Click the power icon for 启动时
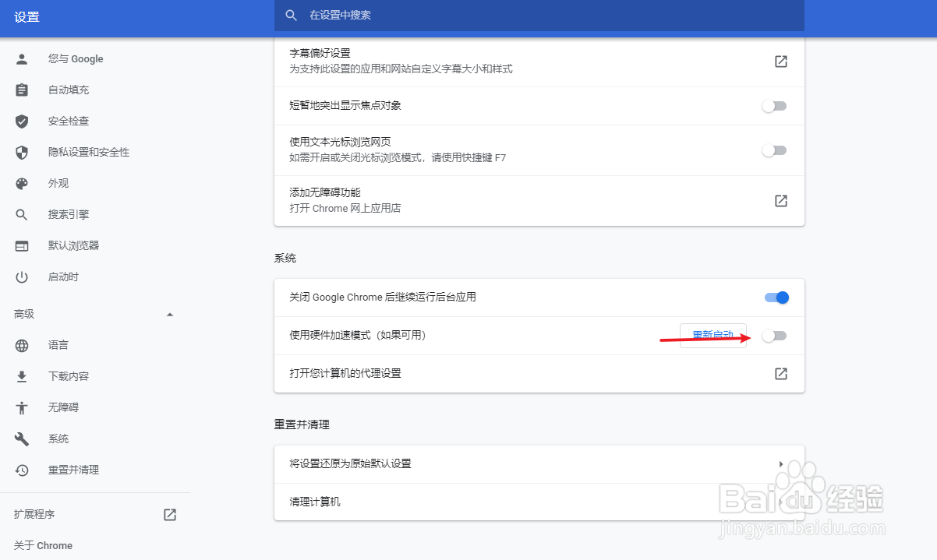The width and height of the screenshot is (937, 560). coord(22,277)
